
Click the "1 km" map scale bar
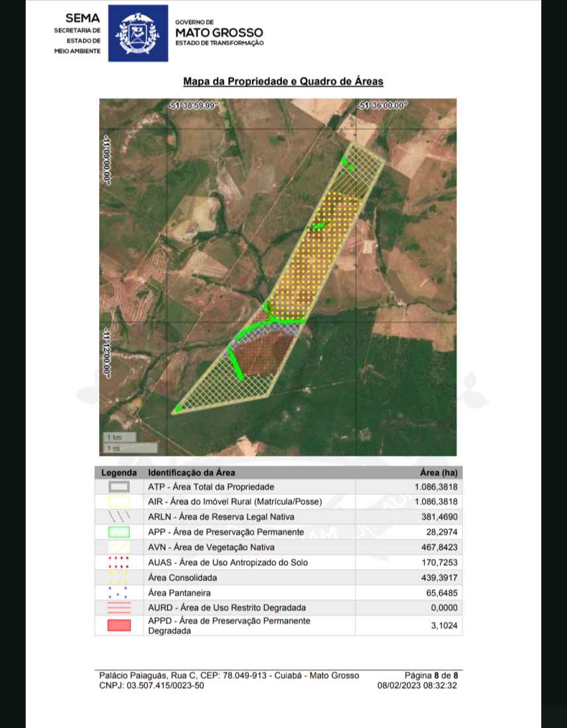(x=120, y=437)
